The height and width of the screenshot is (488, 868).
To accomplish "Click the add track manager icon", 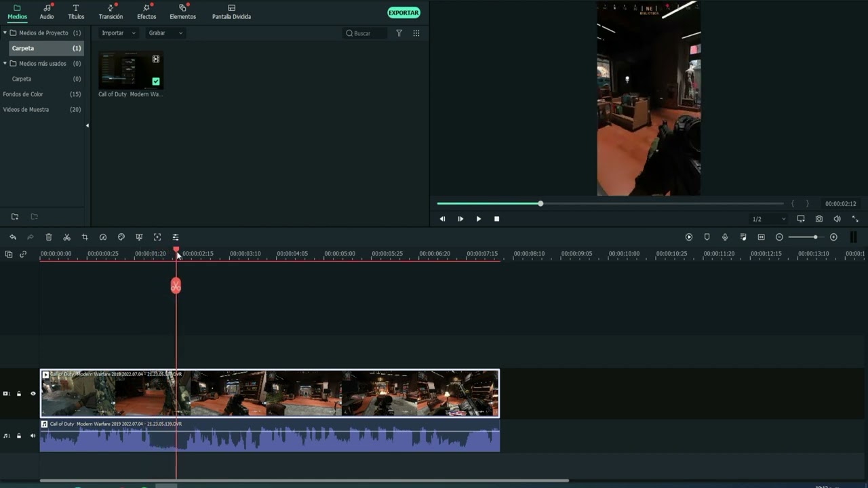I will 9,254.
